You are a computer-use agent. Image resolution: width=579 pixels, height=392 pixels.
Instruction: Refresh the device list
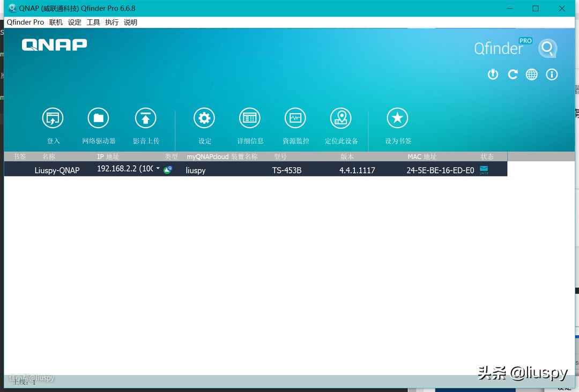[x=513, y=75]
